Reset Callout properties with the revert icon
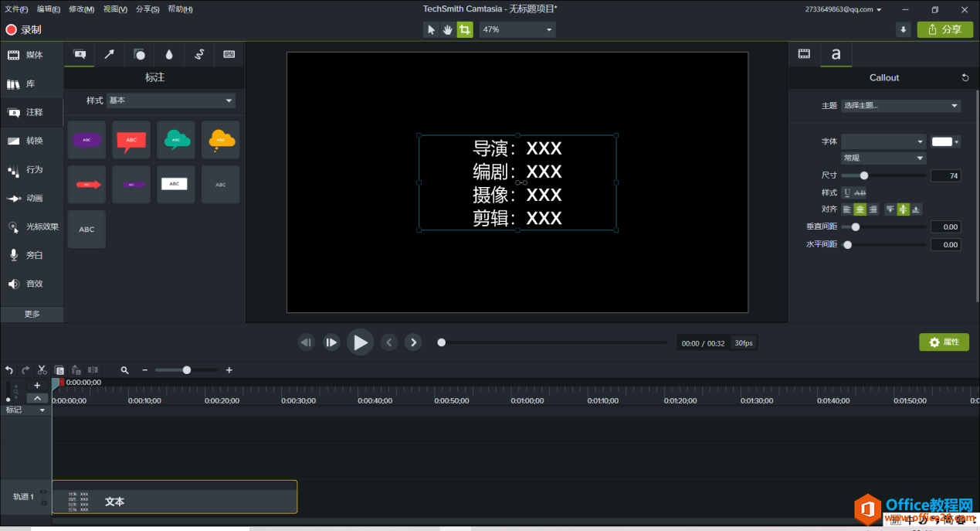980x531 pixels. point(965,77)
